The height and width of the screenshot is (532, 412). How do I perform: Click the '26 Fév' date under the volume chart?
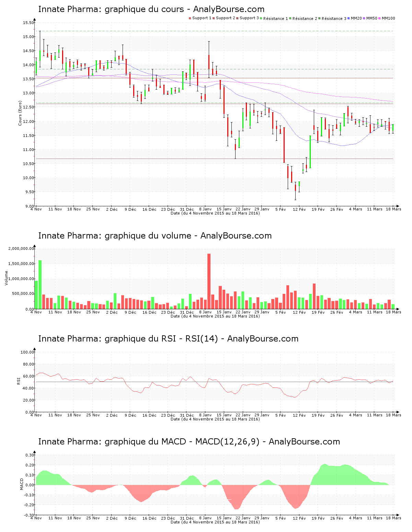(337, 312)
